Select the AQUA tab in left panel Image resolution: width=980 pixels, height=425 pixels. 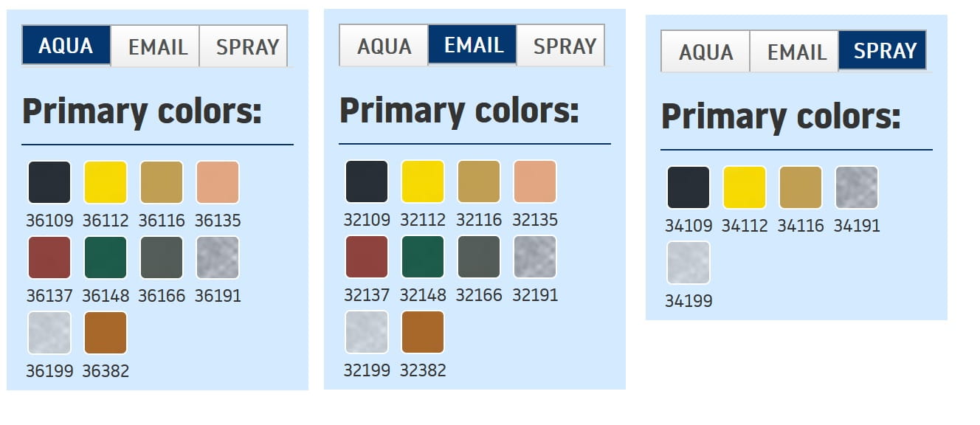[66, 46]
